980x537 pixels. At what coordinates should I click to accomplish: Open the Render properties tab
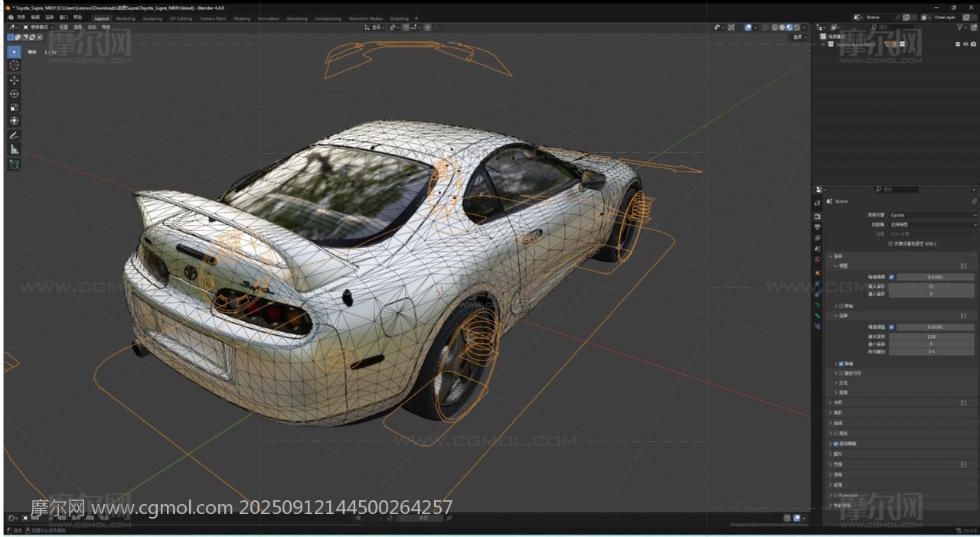tap(818, 216)
